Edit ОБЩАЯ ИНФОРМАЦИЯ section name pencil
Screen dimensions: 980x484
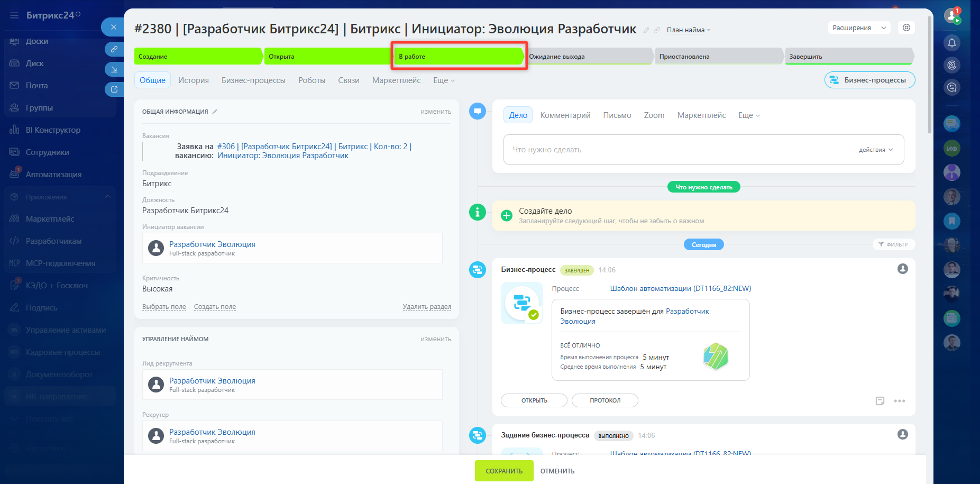(215, 112)
